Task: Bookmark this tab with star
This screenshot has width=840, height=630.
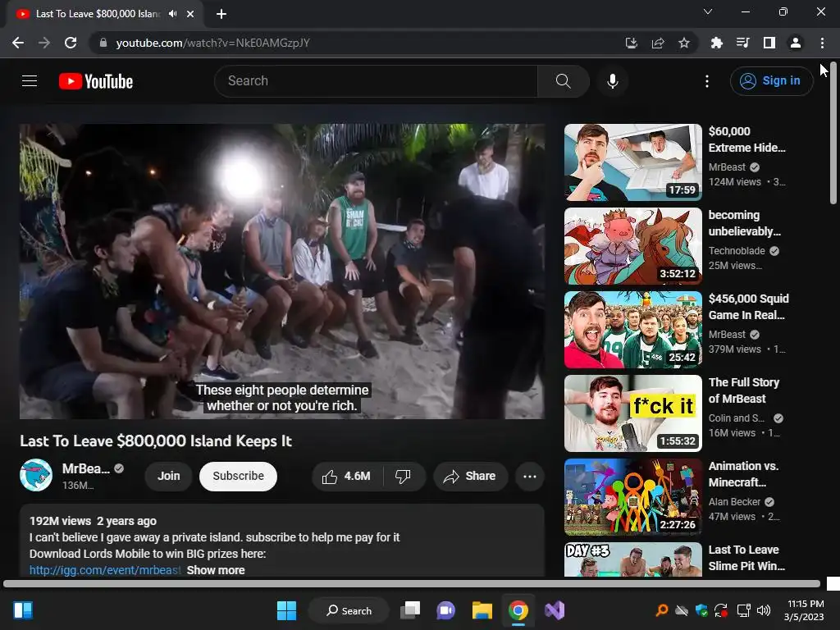Action: pyautogui.click(x=684, y=43)
